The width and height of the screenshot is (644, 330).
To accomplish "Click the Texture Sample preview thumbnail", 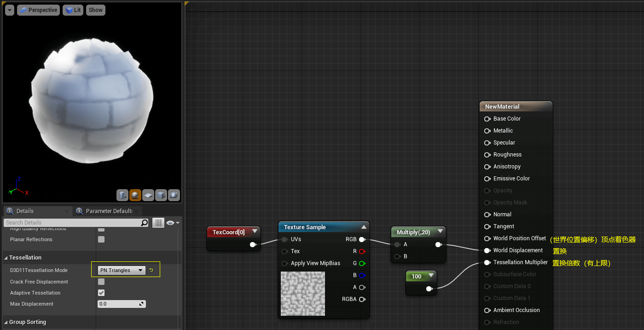I will click(x=303, y=294).
